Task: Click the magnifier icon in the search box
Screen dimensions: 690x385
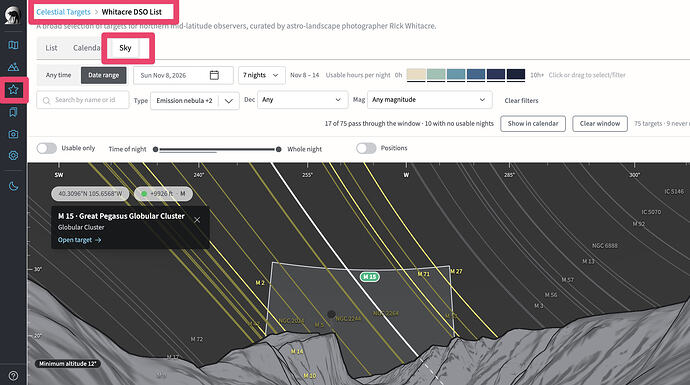Action: coord(46,101)
